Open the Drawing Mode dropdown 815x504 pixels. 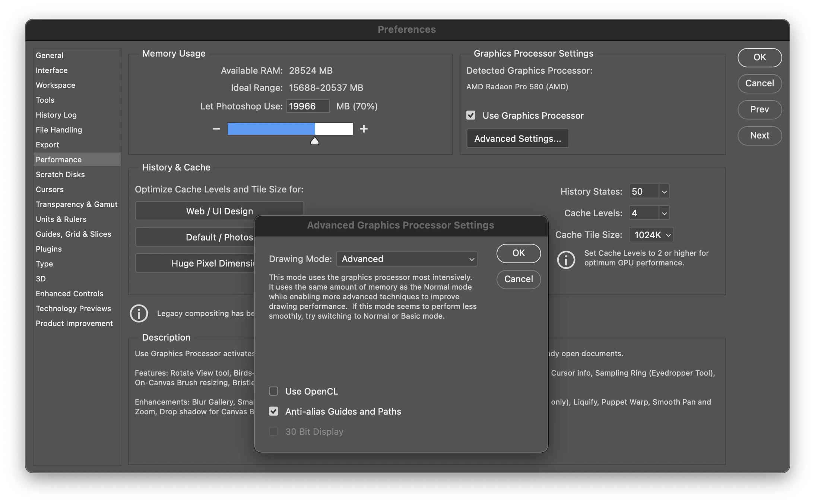[x=406, y=259]
